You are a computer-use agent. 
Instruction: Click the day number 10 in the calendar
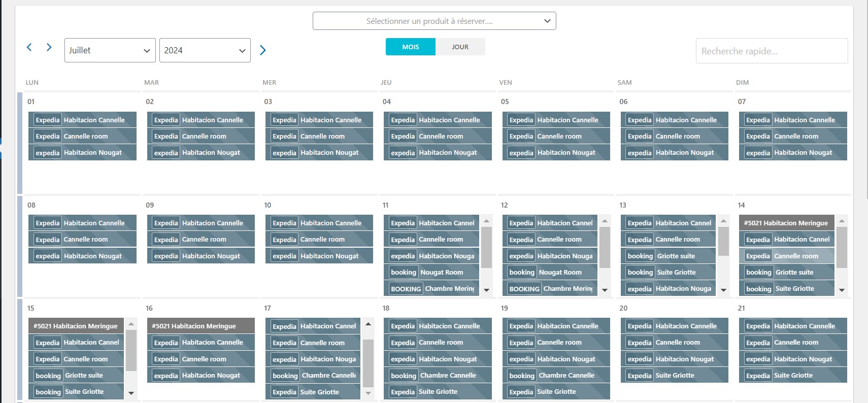[268, 205]
